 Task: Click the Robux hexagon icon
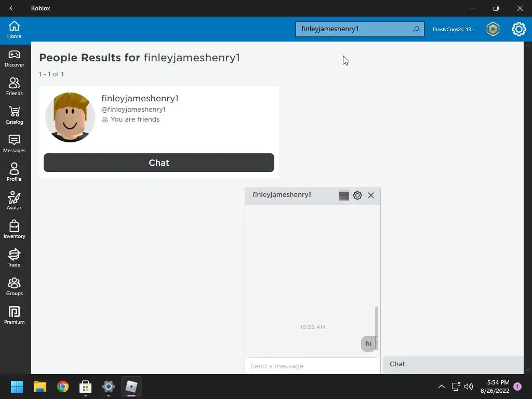[x=493, y=29]
